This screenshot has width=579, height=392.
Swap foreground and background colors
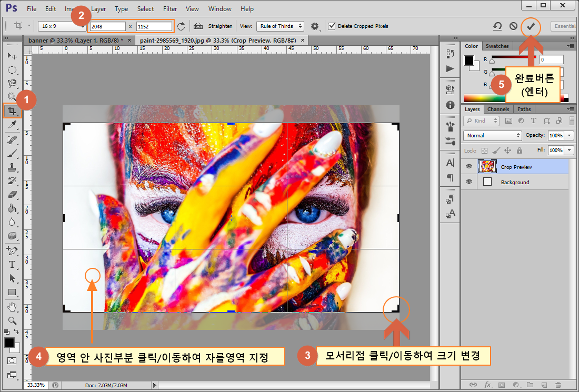tap(16, 331)
